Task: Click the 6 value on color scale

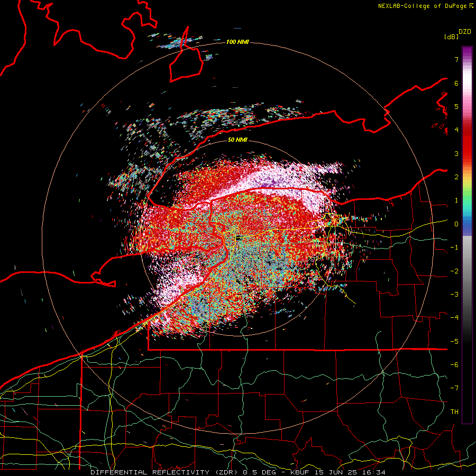Action: (456, 83)
